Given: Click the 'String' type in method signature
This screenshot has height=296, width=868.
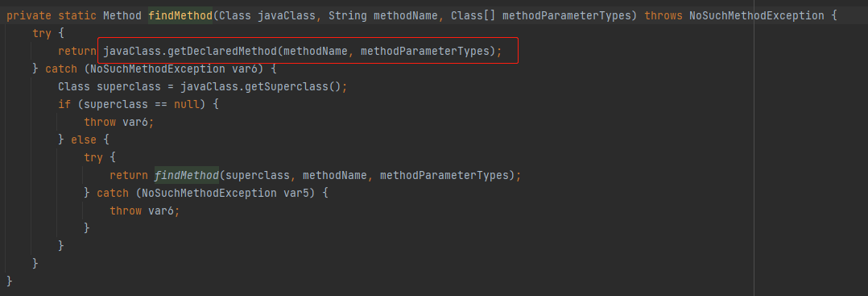Looking at the screenshot, I should click(348, 15).
